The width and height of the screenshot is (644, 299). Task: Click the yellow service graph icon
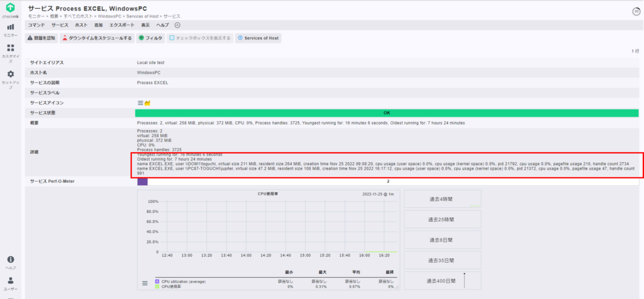[147, 102]
